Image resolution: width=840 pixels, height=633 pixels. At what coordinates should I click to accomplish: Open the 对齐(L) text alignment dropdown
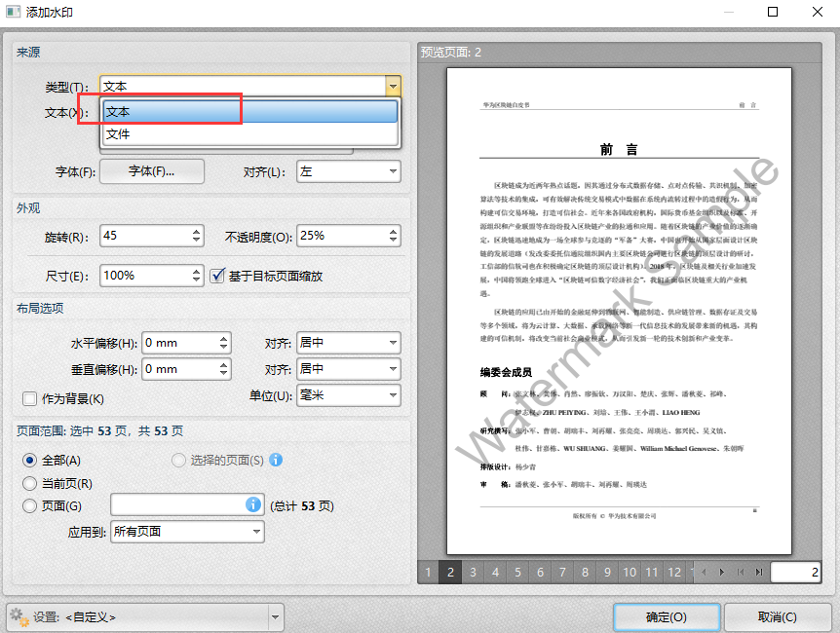[x=349, y=171]
